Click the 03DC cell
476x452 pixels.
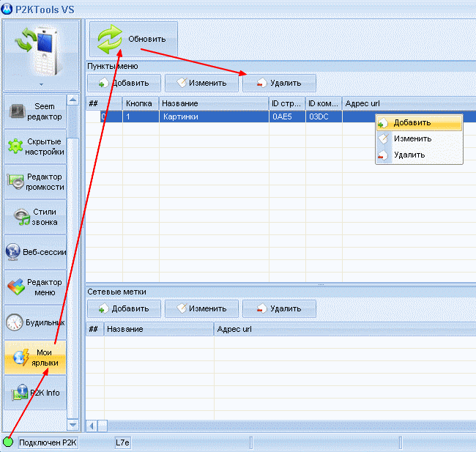point(324,116)
